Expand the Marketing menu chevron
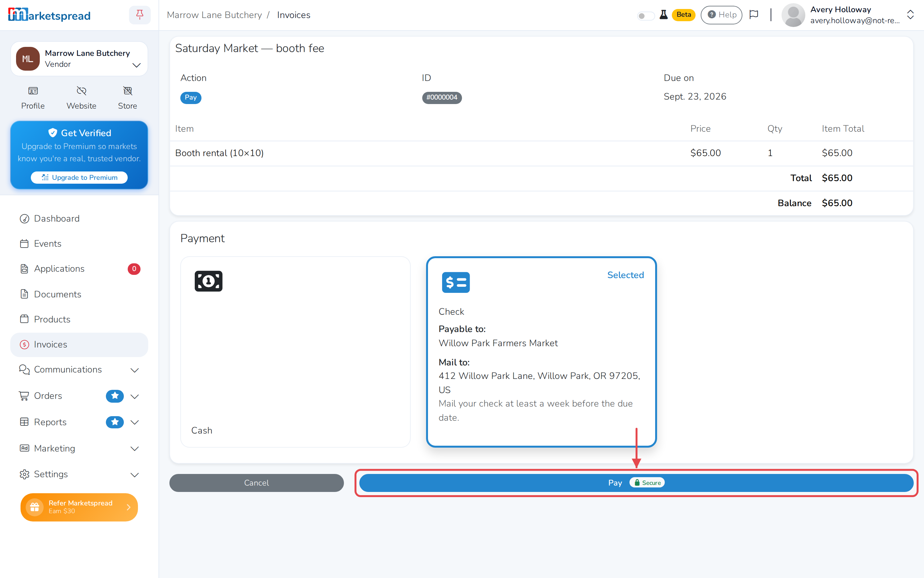924x578 pixels. pyautogui.click(x=134, y=448)
